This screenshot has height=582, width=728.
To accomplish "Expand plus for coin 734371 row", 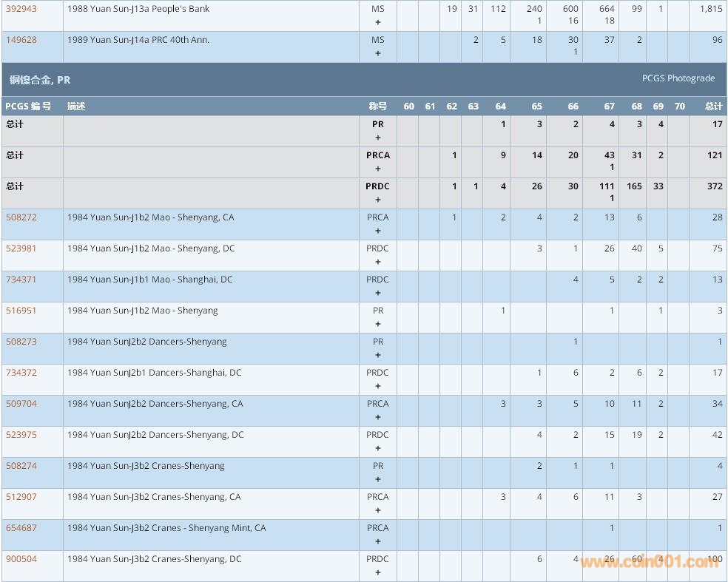I will click(x=378, y=293).
